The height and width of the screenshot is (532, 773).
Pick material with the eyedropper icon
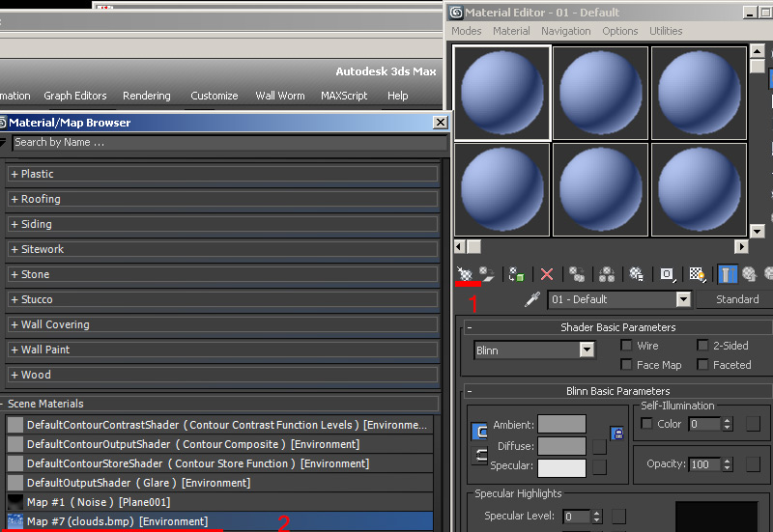coord(532,299)
